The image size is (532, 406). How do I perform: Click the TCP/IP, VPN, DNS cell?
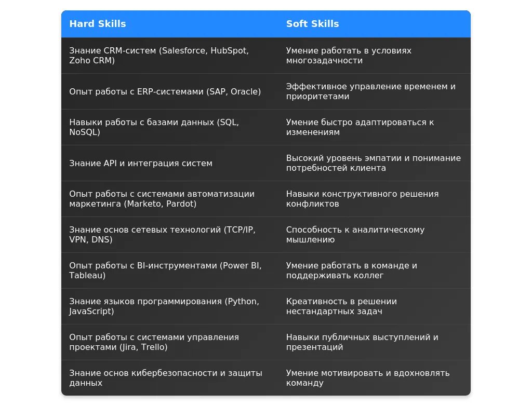tap(162, 235)
